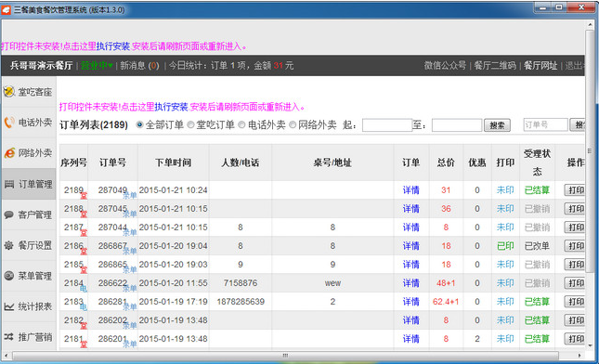The width and height of the screenshot is (599, 364).
Task: Open the 餐厅二维码 link in header
Action: pos(495,66)
